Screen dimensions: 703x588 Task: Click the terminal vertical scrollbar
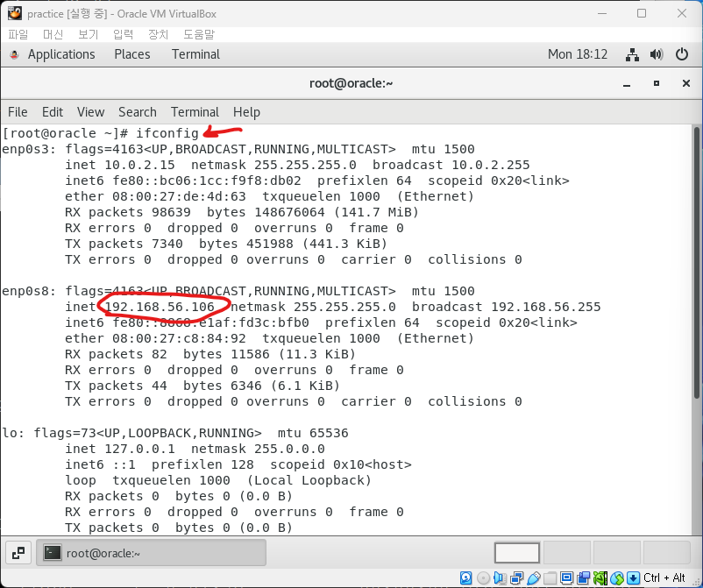pos(696,265)
